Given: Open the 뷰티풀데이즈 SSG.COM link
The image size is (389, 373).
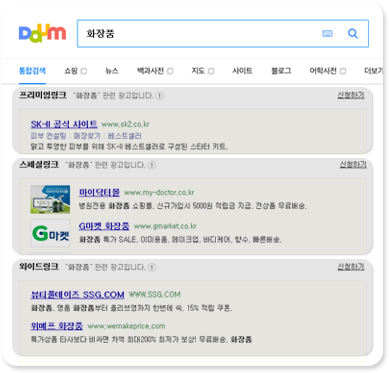Looking at the screenshot, I should pos(77,295).
